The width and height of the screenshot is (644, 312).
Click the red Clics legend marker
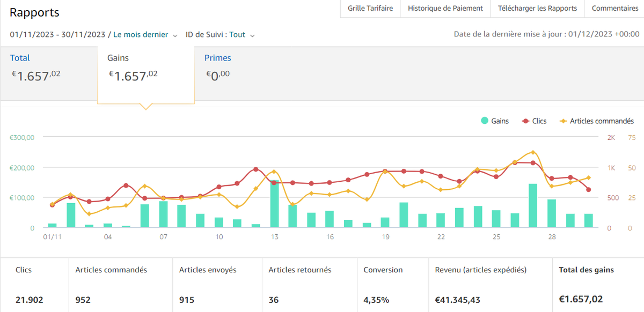click(525, 121)
